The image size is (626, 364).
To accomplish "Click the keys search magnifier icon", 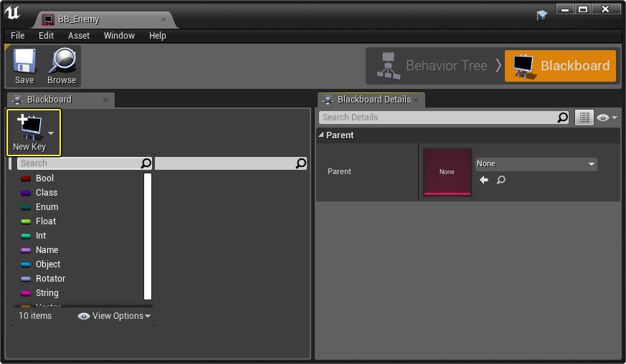I will [x=300, y=163].
